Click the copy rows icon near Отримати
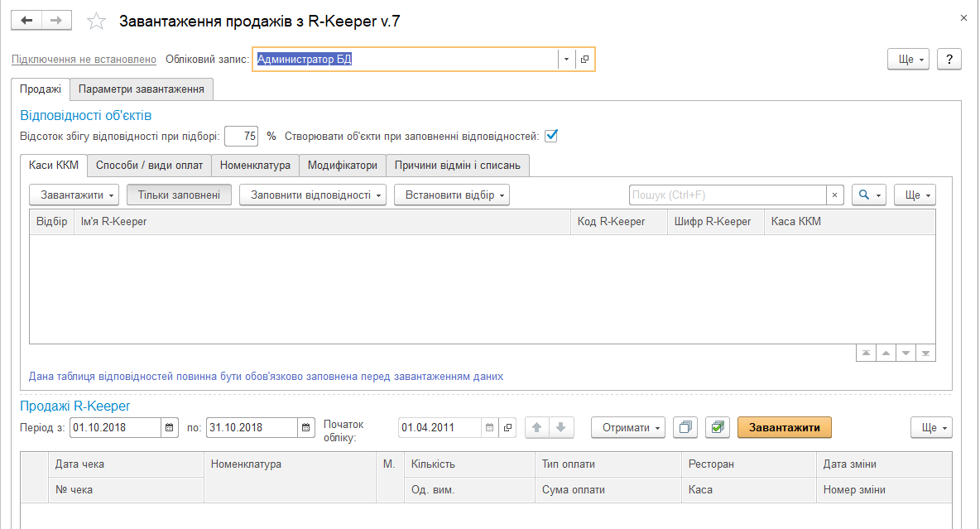The width and height of the screenshot is (980, 529). [x=685, y=428]
